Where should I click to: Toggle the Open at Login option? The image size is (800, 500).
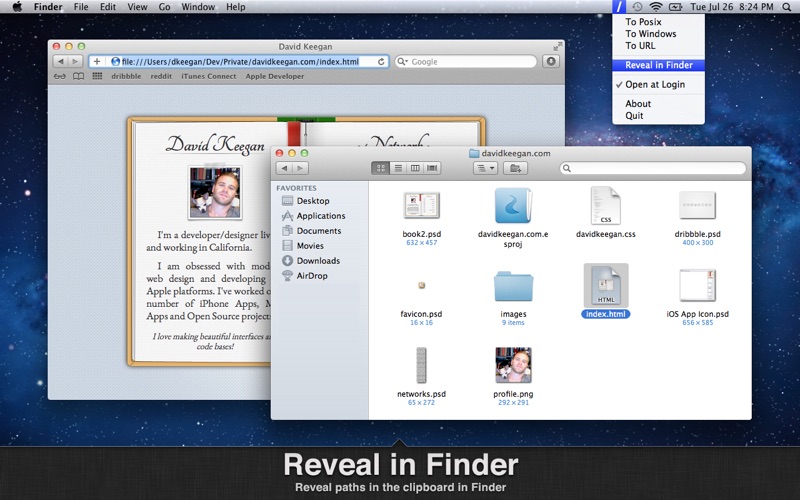657,85
